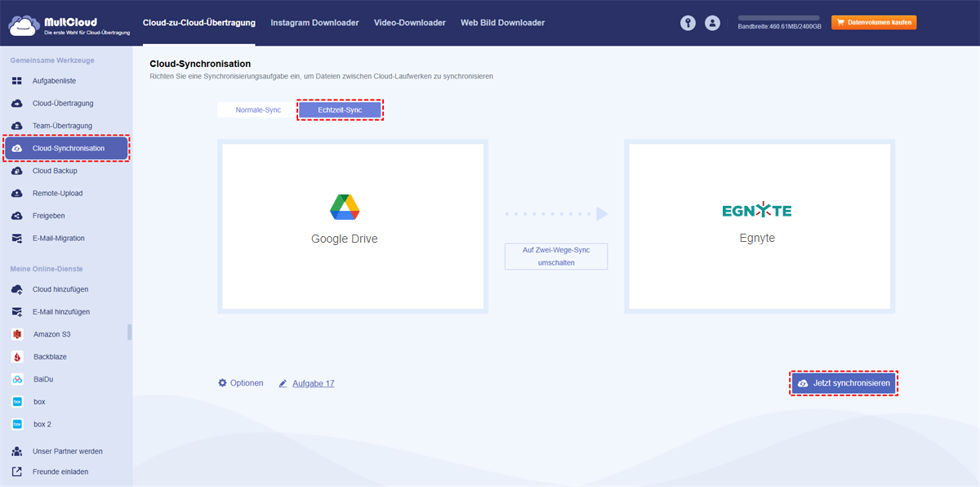Click Auf Zwei-Wege-Sync umschalten button
Screen dimensions: 980x487
coord(556,257)
